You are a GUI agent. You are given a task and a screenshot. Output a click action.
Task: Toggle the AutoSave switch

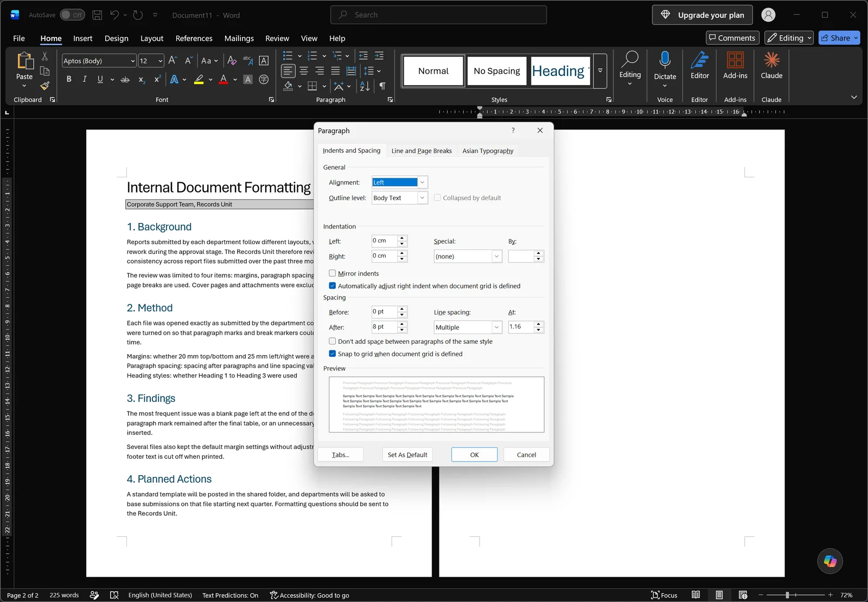(x=72, y=15)
